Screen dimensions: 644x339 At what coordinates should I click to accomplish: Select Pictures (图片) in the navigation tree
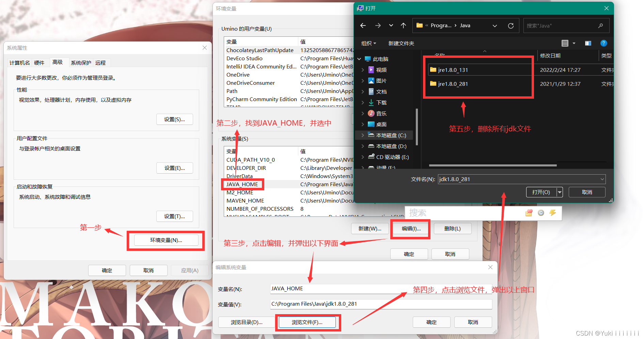click(x=381, y=81)
